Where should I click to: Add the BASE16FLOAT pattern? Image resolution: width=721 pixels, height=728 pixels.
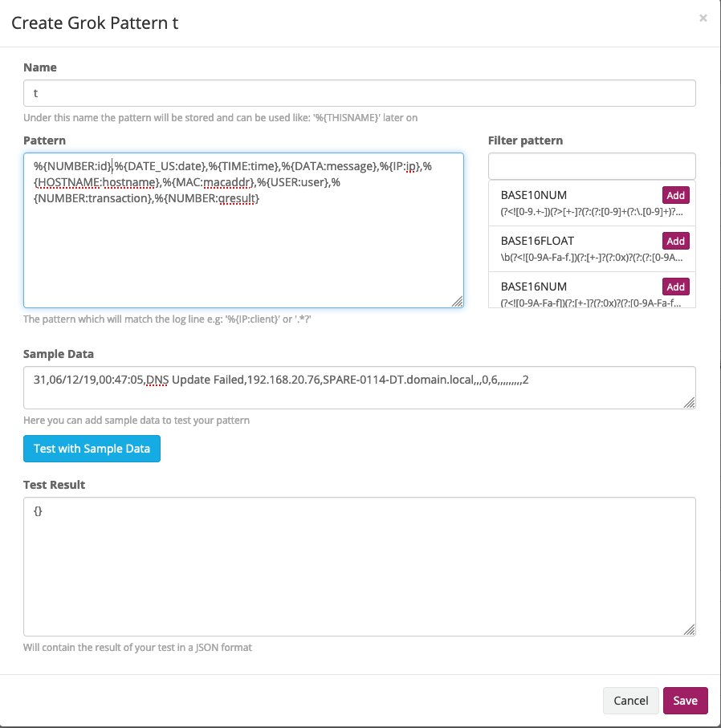(675, 241)
